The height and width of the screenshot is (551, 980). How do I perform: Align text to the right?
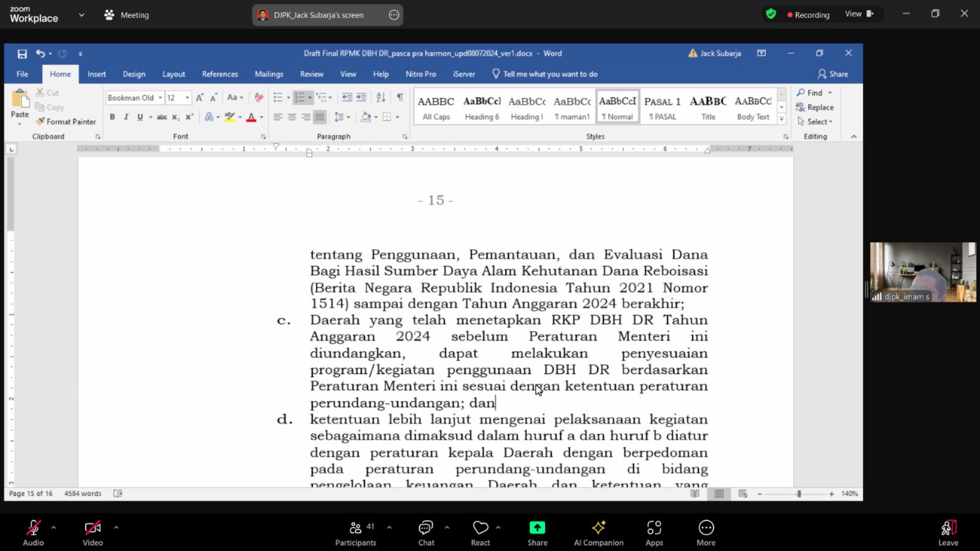tap(306, 117)
